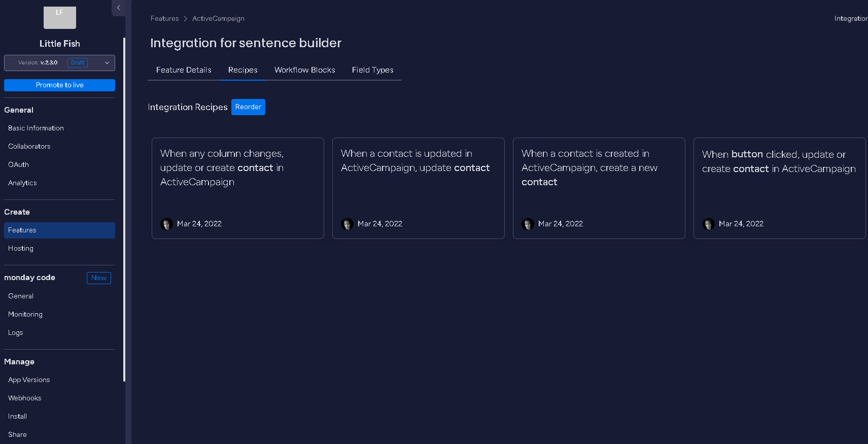Click the monday code section header
Screen dimensions: 868x444
(x=29, y=278)
